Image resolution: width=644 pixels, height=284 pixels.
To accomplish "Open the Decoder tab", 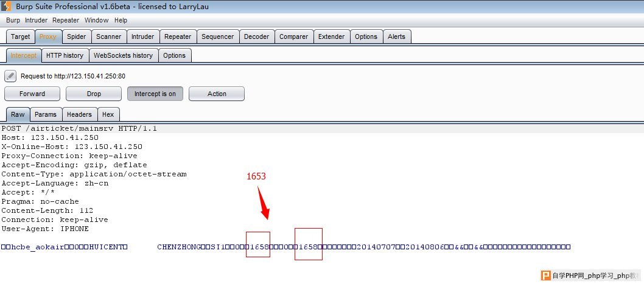I will coord(257,36).
